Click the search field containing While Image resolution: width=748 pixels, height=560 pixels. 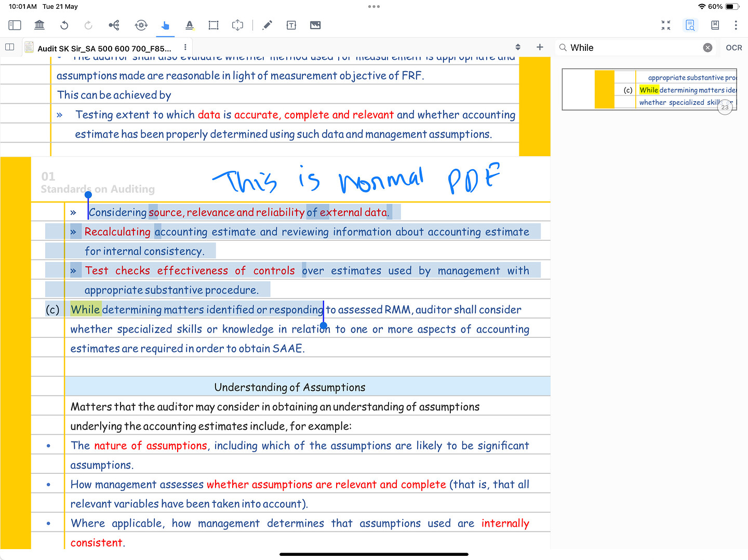click(x=635, y=48)
